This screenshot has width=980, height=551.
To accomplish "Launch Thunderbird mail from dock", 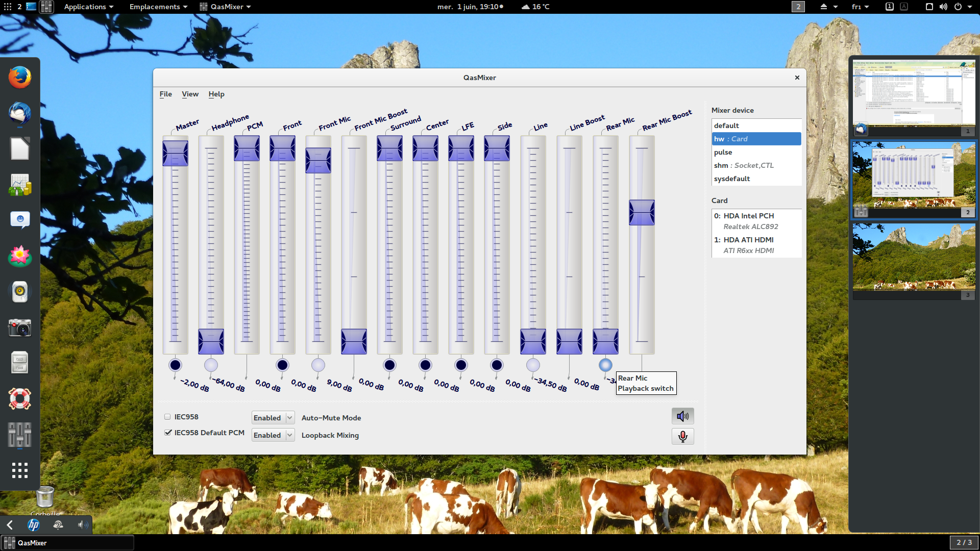I will [20, 113].
